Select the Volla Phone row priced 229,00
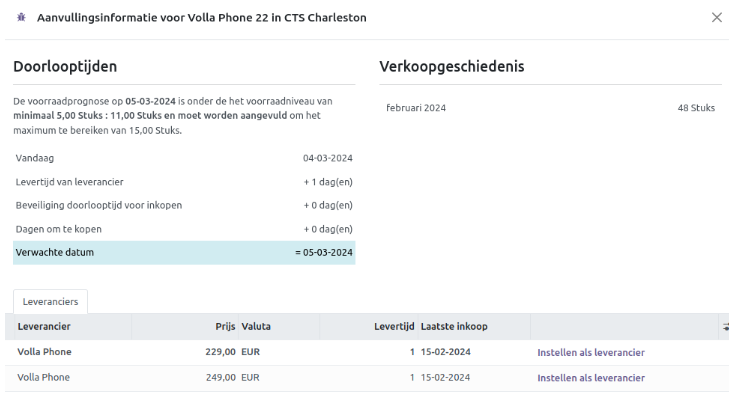Screen dimensions: 741x406 coord(44,352)
